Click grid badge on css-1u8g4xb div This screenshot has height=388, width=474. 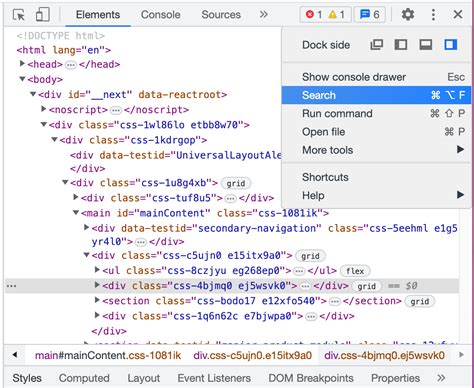coord(236,183)
